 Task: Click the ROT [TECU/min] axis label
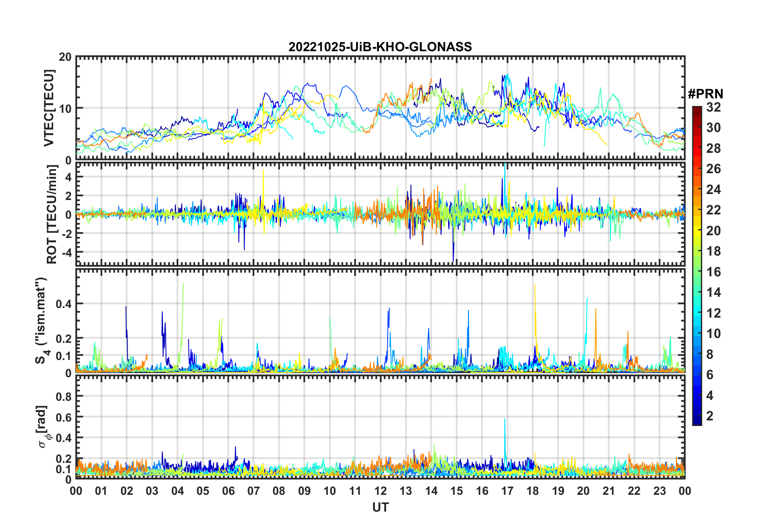pos(52,214)
